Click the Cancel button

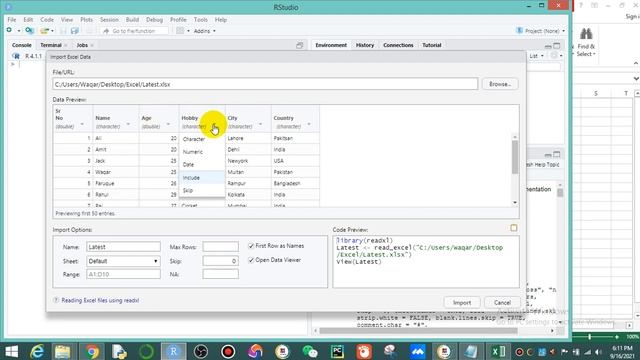(x=502, y=302)
